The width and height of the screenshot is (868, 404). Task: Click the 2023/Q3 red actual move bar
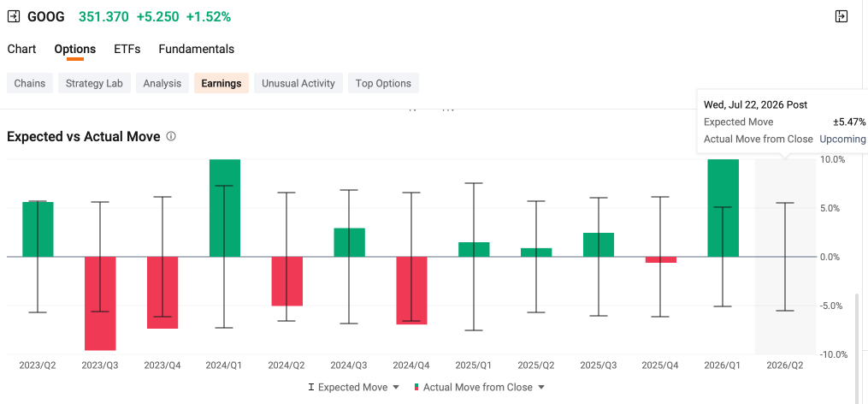point(100,303)
